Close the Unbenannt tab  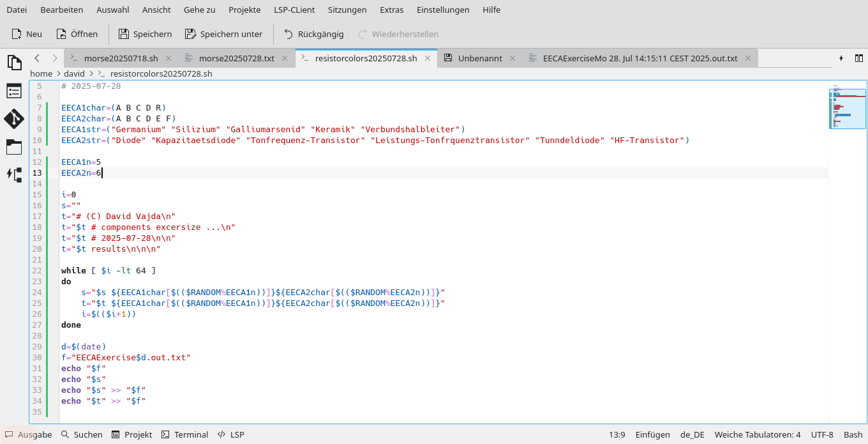(514, 58)
